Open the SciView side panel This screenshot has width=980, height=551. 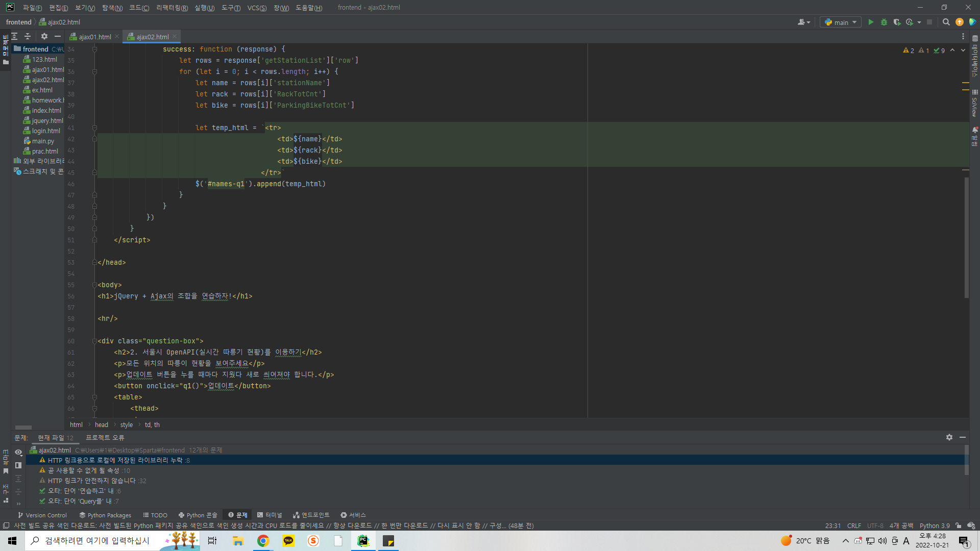[975, 103]
